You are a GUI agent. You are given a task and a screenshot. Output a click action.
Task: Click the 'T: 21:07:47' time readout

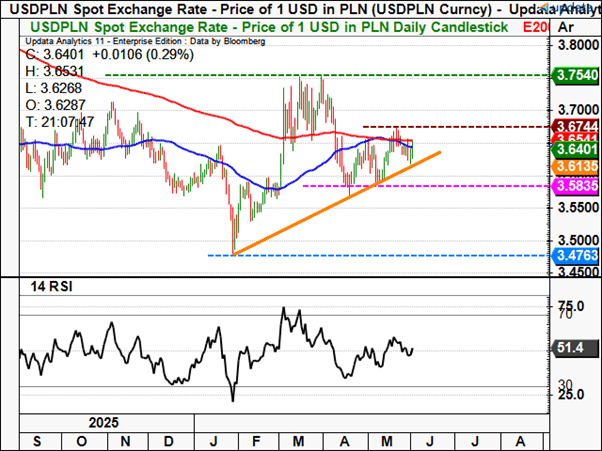coord(60,122)
